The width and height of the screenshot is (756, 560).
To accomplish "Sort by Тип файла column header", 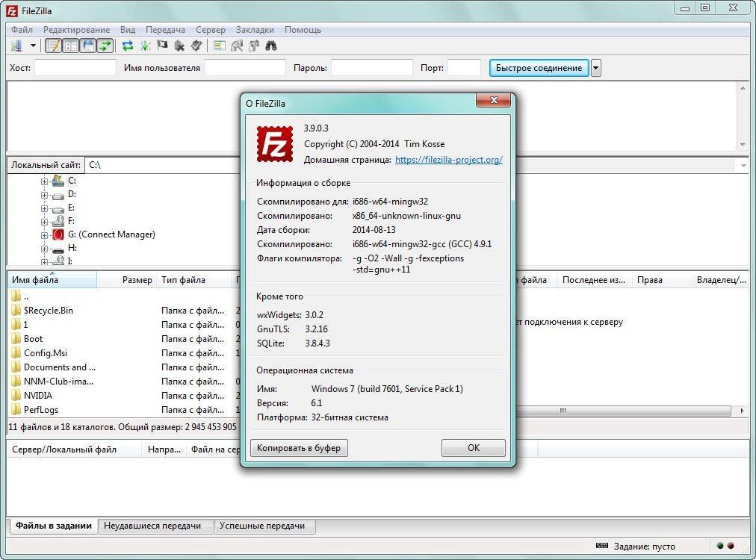I will pyautogui.click(x=194, y=280).
